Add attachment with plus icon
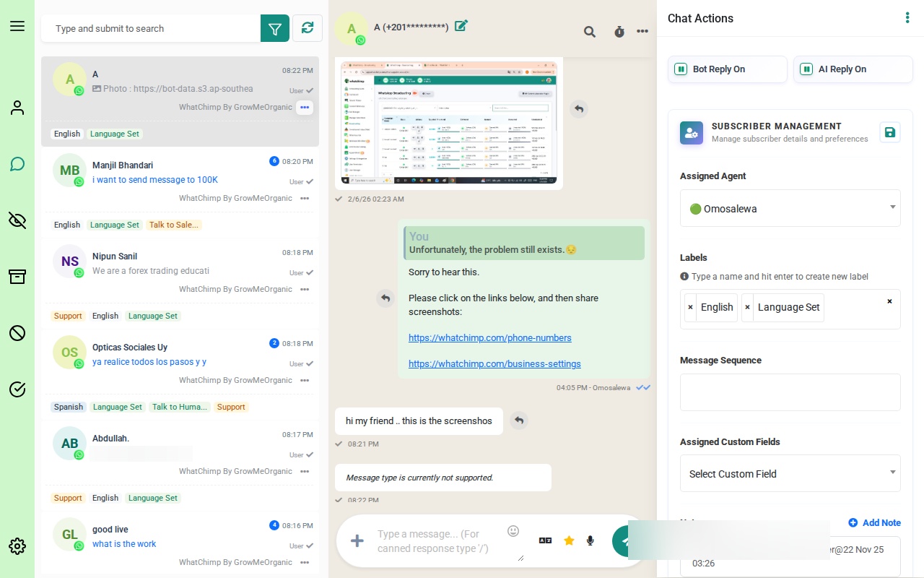 [x=357, y=540]
